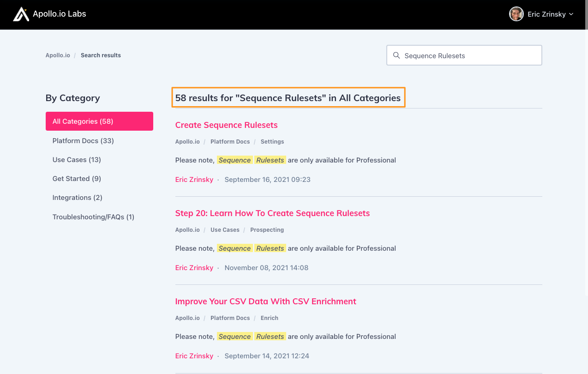Click the search magnifier icon
The width and height of the screenshot is (588, 374).
coord(396,55)
